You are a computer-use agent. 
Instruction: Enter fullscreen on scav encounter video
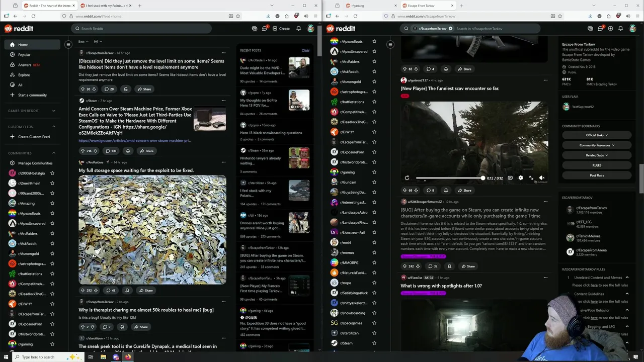tap(531, 177)
